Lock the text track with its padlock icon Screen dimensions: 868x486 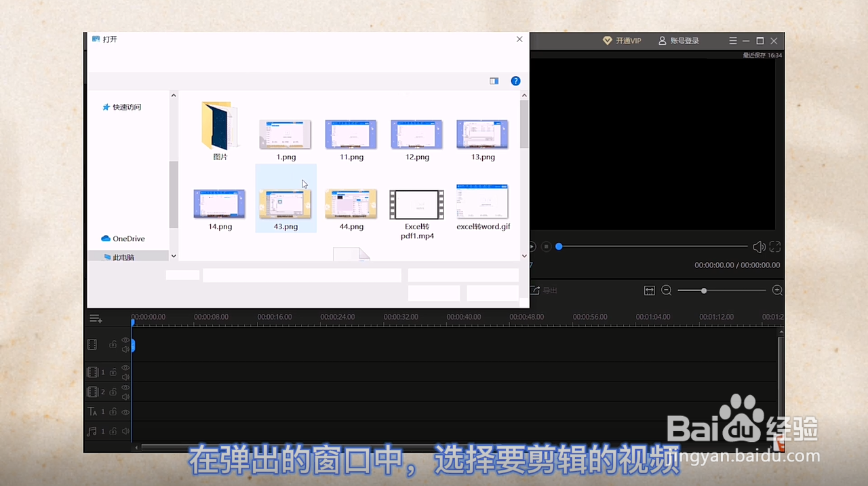click(x=113, y=411)
